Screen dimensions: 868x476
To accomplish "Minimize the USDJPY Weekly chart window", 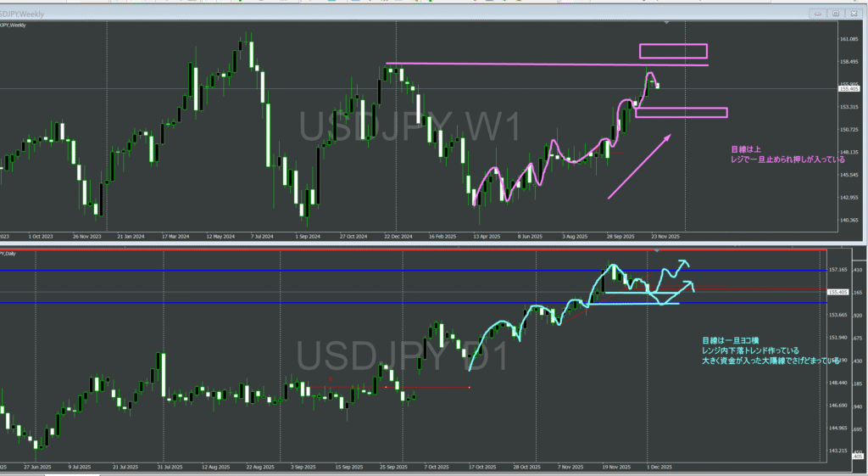I will [x=819, y=14].
